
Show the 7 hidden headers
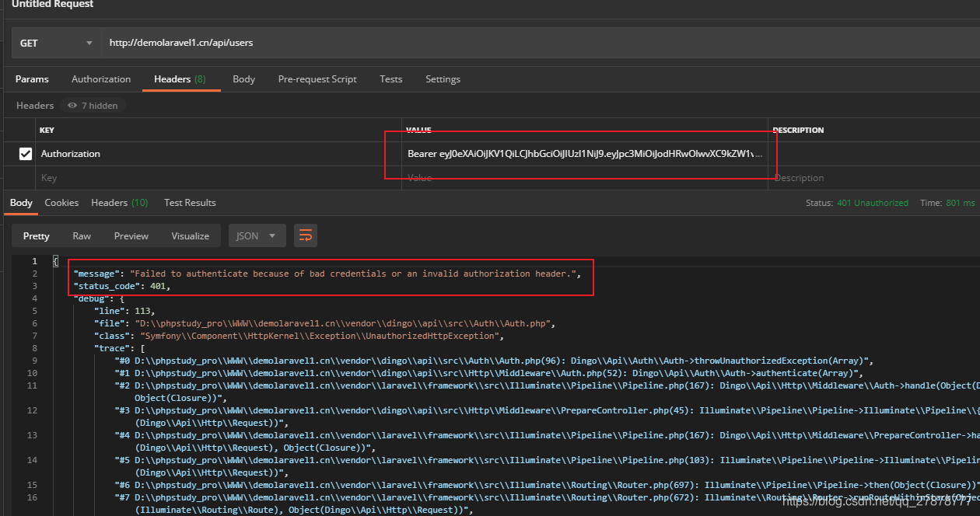(x=93, y=106)
